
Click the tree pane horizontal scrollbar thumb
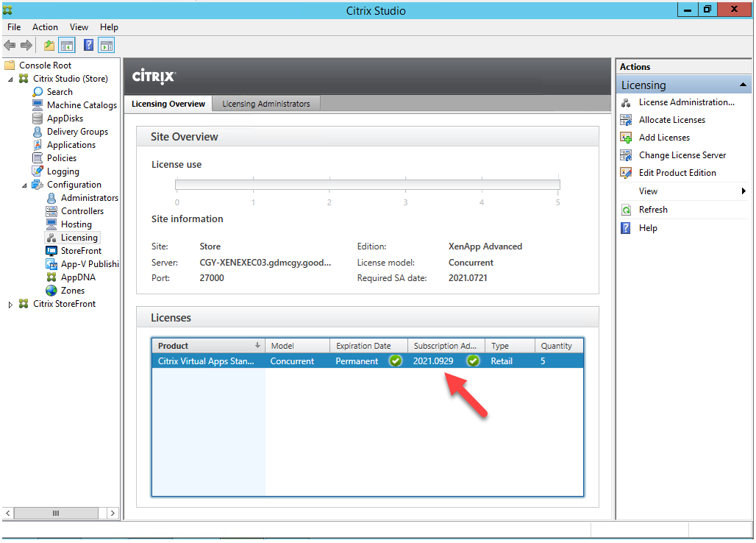[x=56, y=513]
